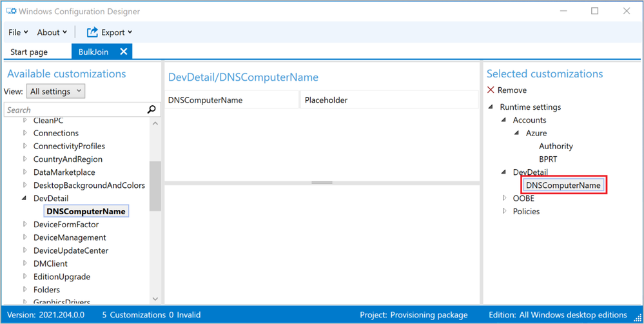644x324 pixels.
Task: Select BPRT under Azure
Action: click(548, 159)
